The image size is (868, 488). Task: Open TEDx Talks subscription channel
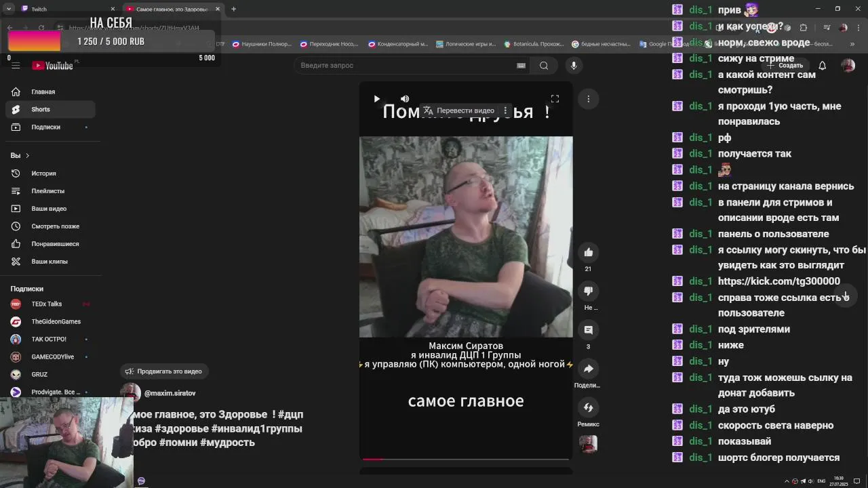(x=51, y=304)
